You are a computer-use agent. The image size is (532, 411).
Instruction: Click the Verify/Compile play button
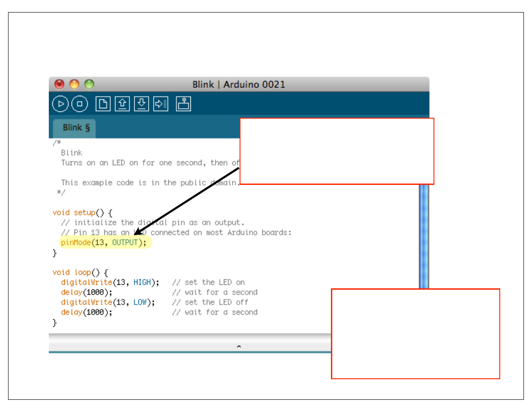pos(60,104)
